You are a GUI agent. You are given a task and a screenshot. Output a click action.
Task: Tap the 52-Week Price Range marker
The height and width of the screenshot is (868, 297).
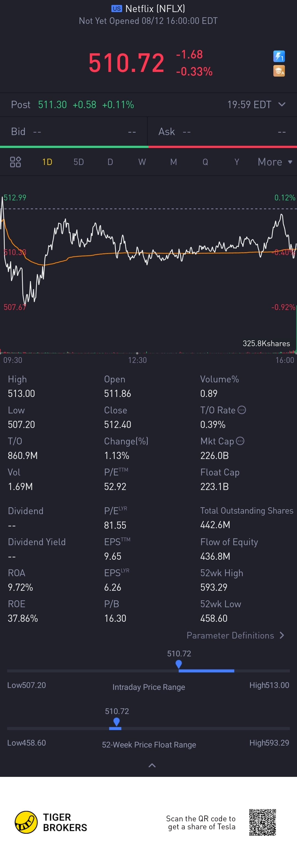coord(116,721)
